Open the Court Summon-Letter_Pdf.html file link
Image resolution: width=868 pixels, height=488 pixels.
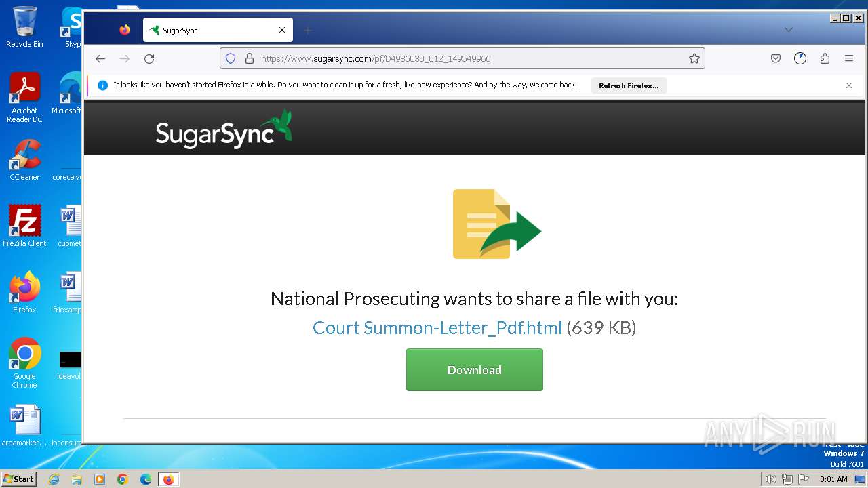437,328
